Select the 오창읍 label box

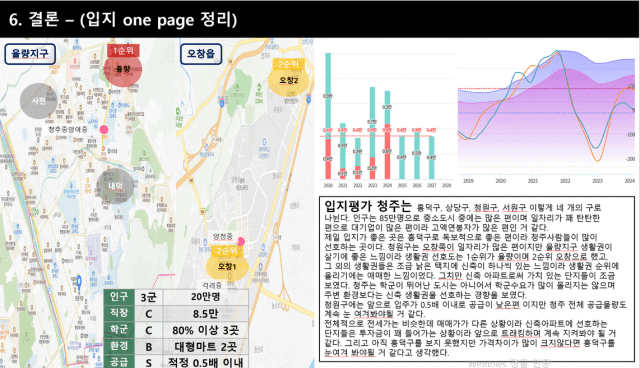click(201, 54)
